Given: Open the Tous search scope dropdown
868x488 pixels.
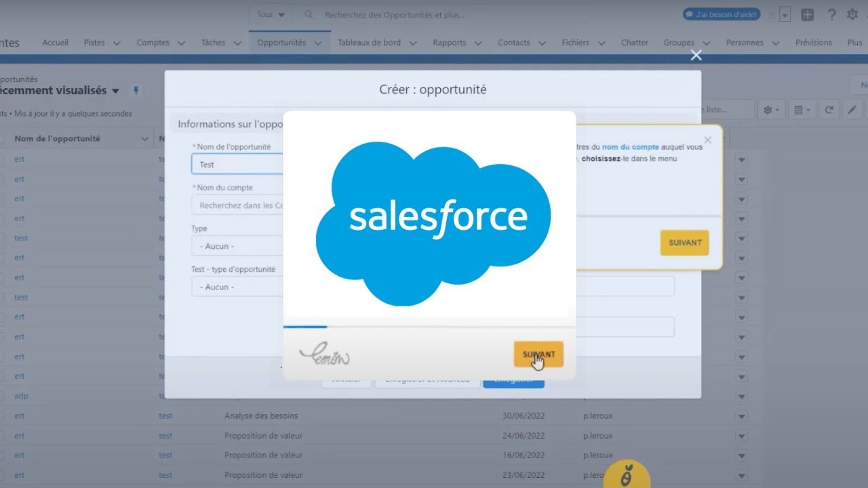Looking at the screenshot, I should [271, 15].
